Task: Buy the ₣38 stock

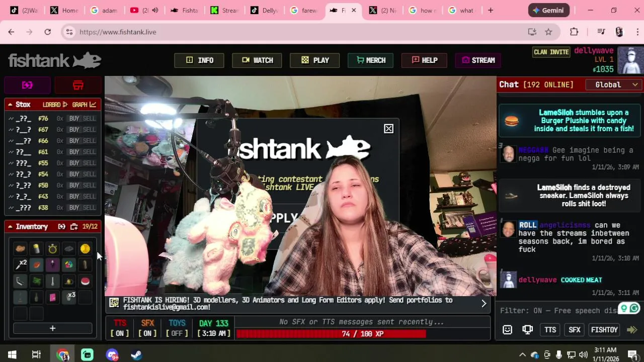Action: (x=74, y=208)
